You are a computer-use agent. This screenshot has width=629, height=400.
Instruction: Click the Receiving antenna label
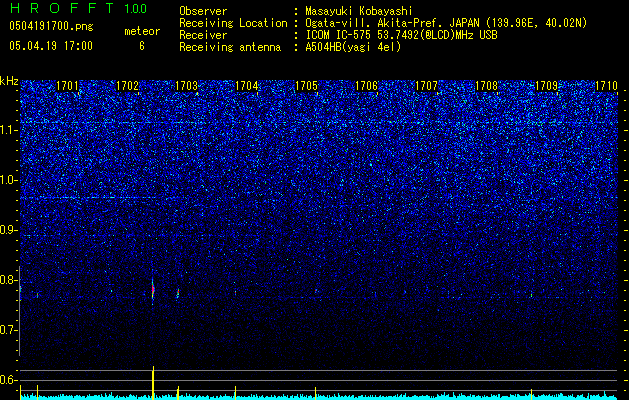230,47
